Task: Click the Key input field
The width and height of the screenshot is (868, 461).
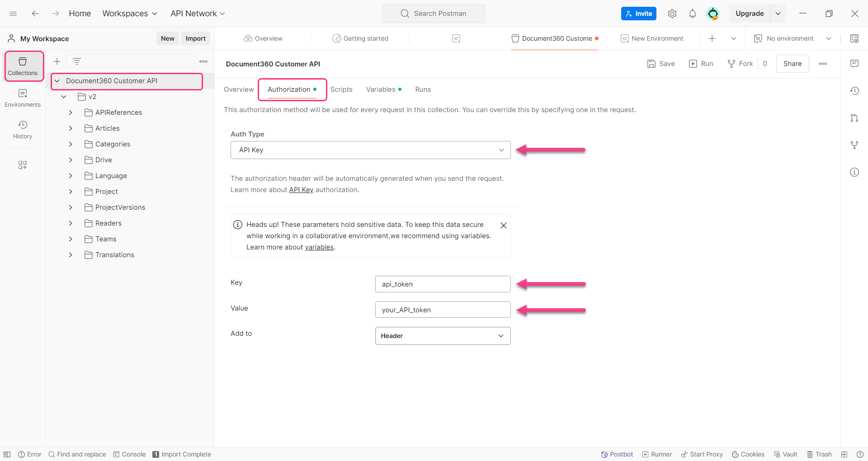Action: click(x=443, y=284)
